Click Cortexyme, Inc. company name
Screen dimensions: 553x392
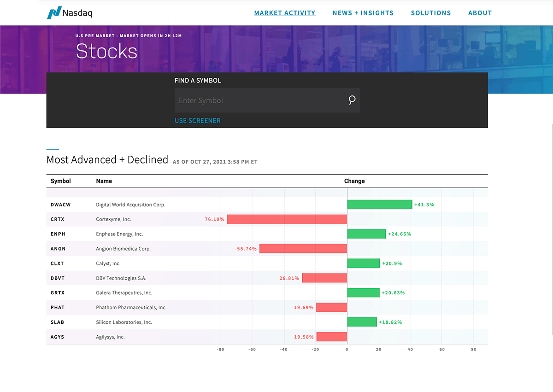[x=113, y=219]
